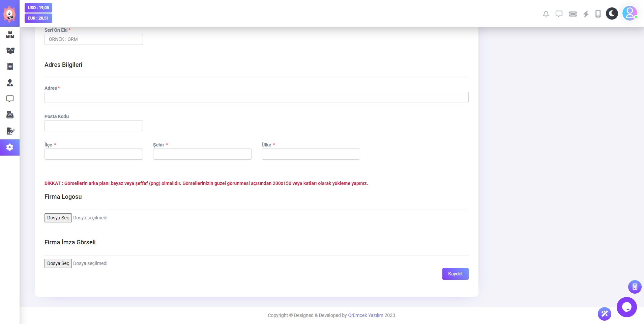Click the open box sidebar icon
Screen dimensions: 644x324
[x=10, y=51]
